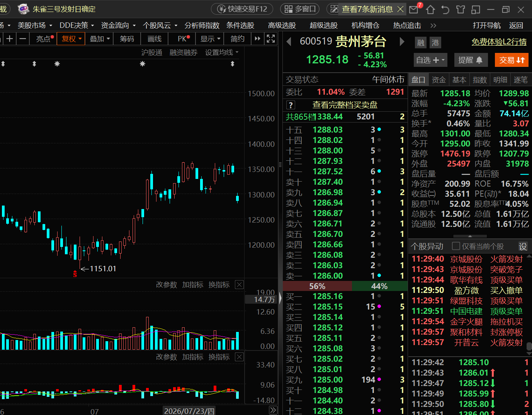Collapse the order book panel using the divider arrow
The image size is (532, 415).
280,298
